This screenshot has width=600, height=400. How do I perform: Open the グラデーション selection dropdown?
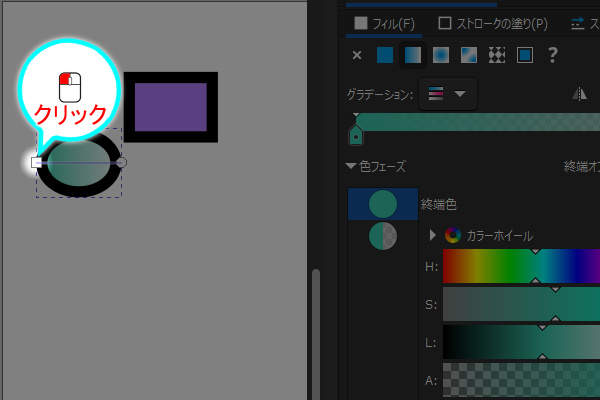pyautogui.click(x=448, y=94)
